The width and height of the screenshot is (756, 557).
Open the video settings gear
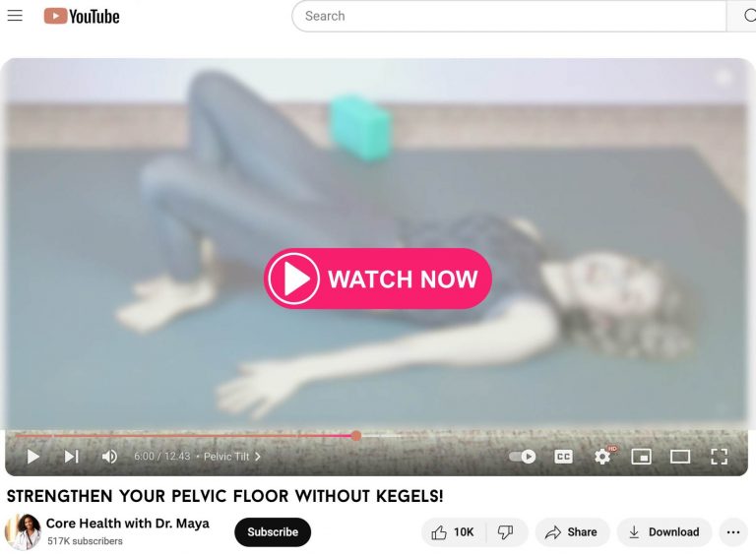click(602, 456)
